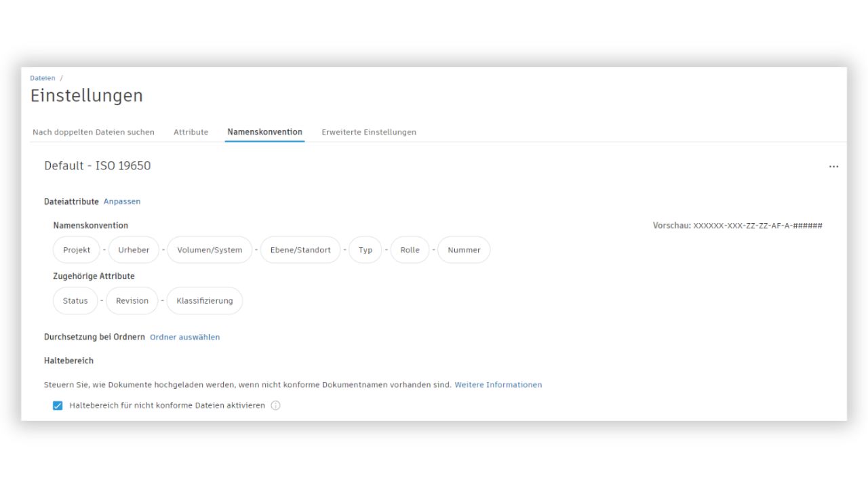
Task: Select the Namenskonvention tab
Action: 264,132
